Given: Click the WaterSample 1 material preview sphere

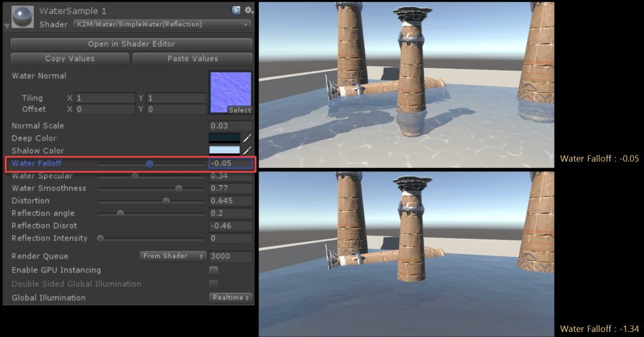Looking at the screenshot, I should pos(23,16).
